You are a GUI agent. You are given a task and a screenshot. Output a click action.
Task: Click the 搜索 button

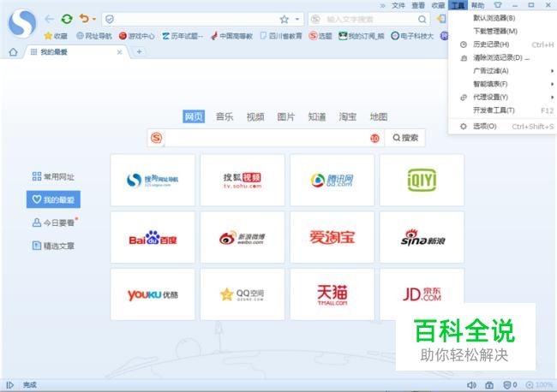(x=405, y=138)
